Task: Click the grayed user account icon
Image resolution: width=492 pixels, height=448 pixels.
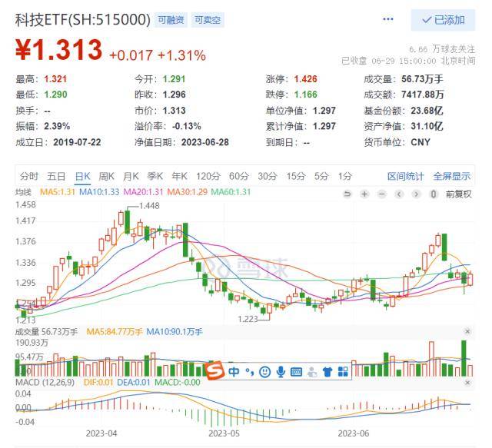Action: (312, 372)
